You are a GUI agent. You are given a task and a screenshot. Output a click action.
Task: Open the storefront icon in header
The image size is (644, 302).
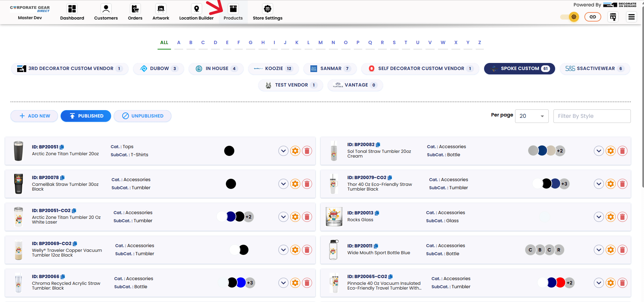pos(613,17)
